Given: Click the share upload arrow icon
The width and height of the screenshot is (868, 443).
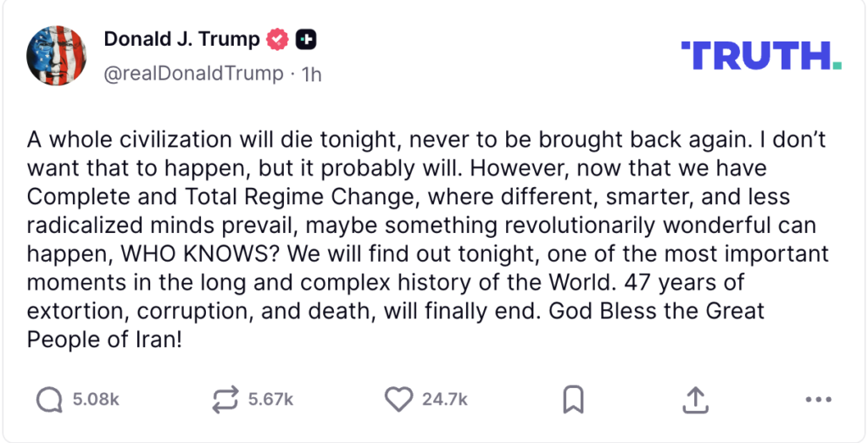Looking at the screenshot, I should pos(695,398).
